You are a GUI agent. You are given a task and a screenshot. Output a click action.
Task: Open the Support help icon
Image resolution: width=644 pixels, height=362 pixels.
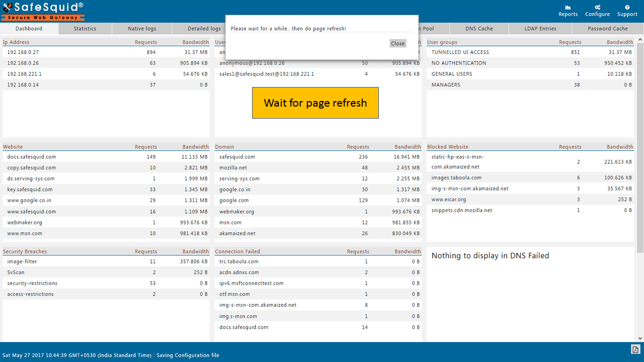[x=627, y=11]
